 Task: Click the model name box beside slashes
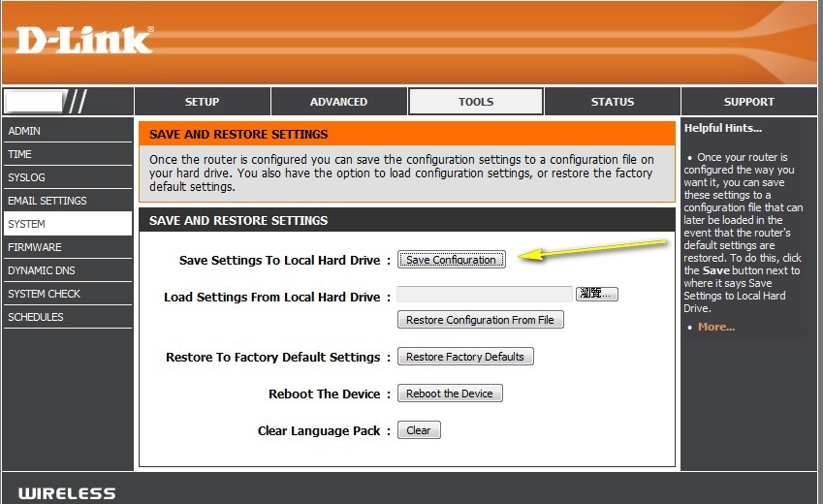click(x=34, y=102)
